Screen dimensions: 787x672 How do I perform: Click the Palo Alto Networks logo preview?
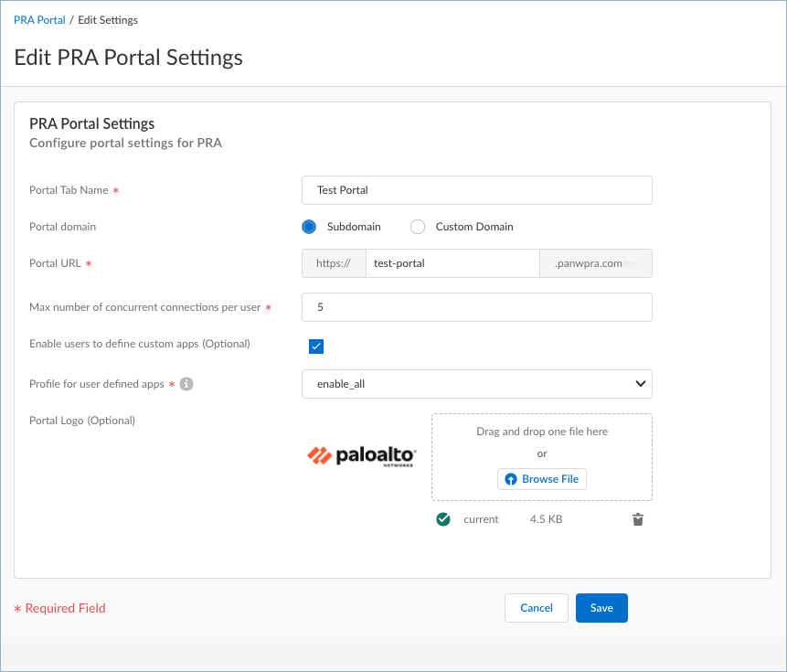362,456
